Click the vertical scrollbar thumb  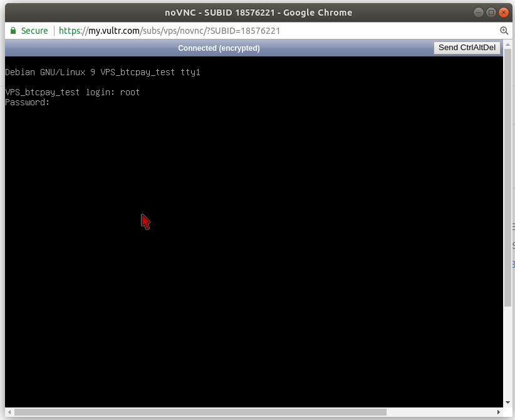[507, 177]
